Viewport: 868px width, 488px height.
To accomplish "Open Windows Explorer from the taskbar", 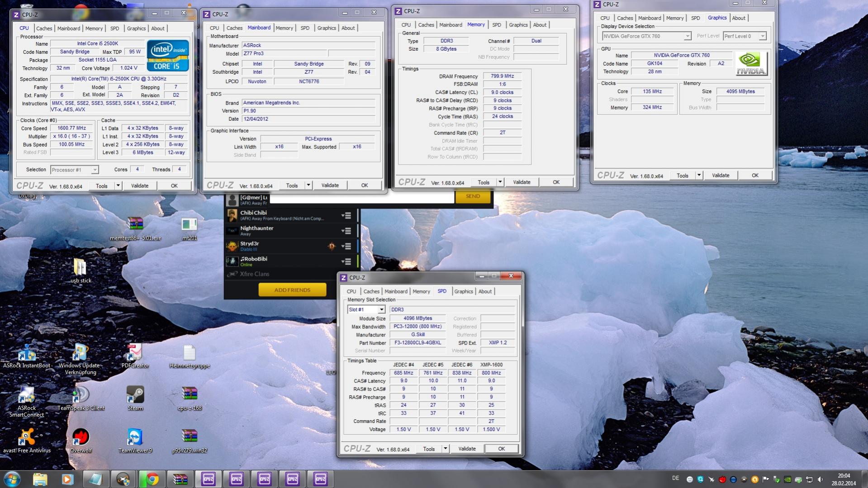I will tap(40, 479).
